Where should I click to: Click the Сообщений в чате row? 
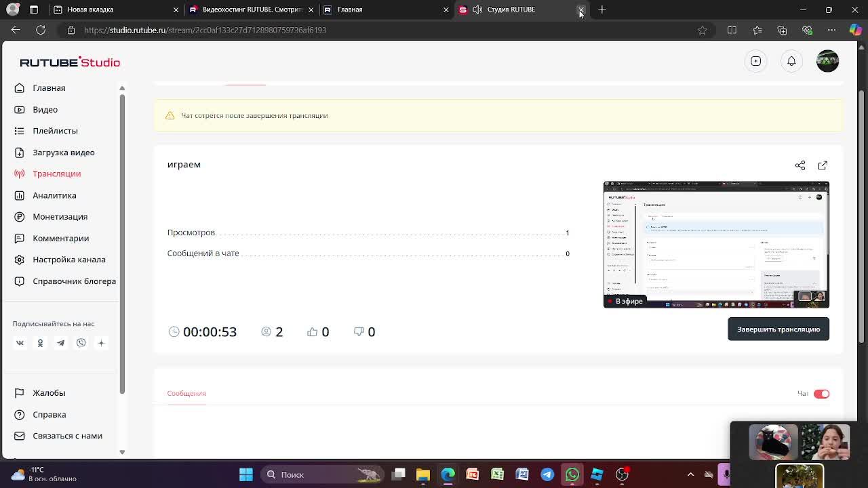(368, 253)
